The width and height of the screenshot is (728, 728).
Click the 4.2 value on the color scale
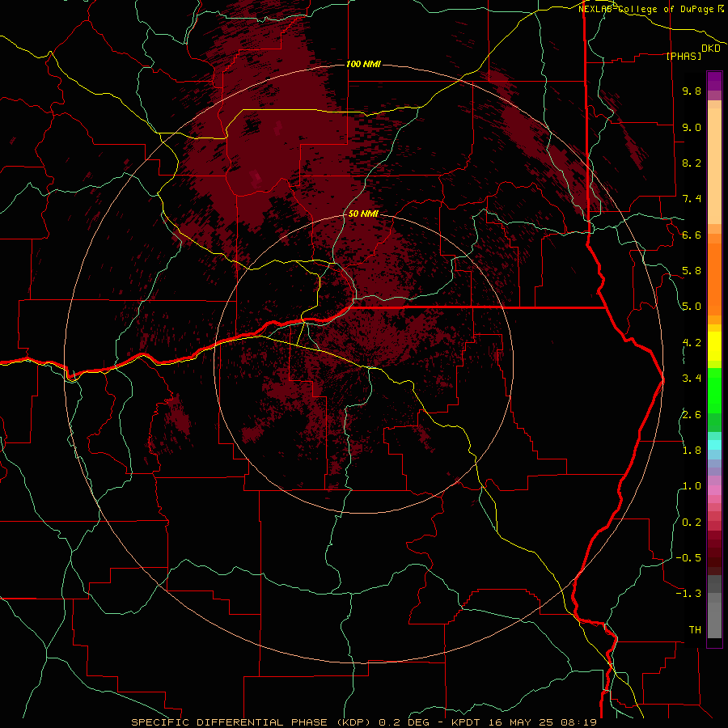[x=692, y=343]
